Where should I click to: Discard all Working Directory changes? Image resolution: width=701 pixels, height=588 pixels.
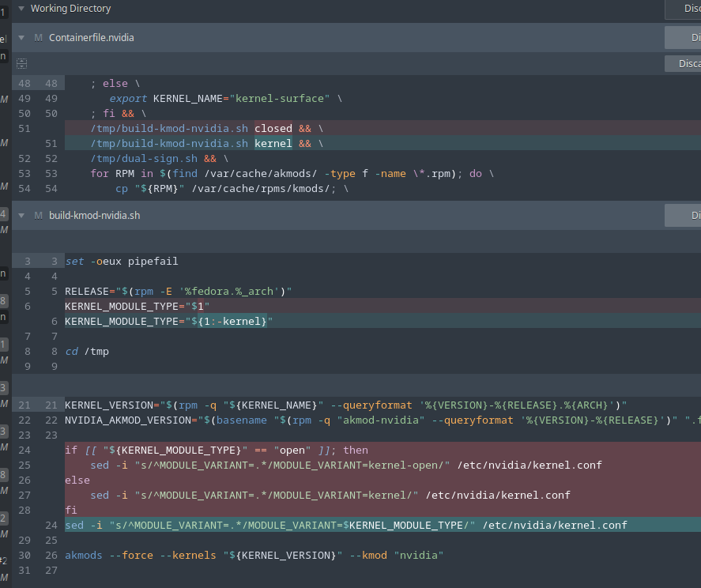click(684, 9)
